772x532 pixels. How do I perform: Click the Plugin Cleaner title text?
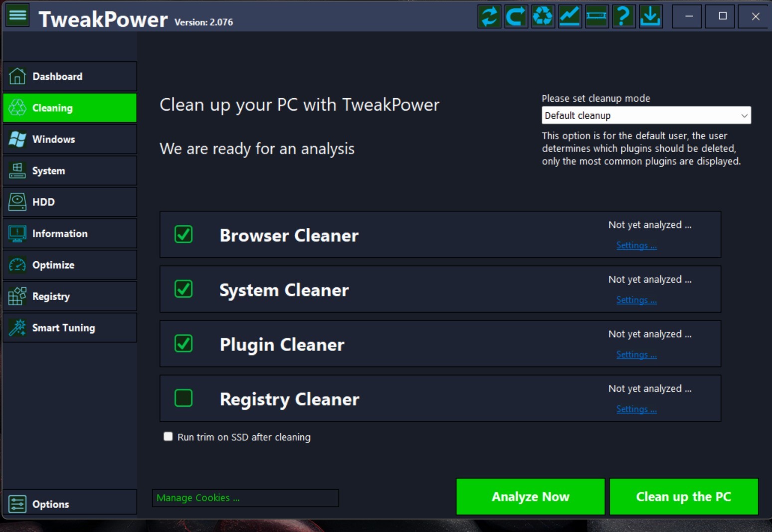point(282,345)
